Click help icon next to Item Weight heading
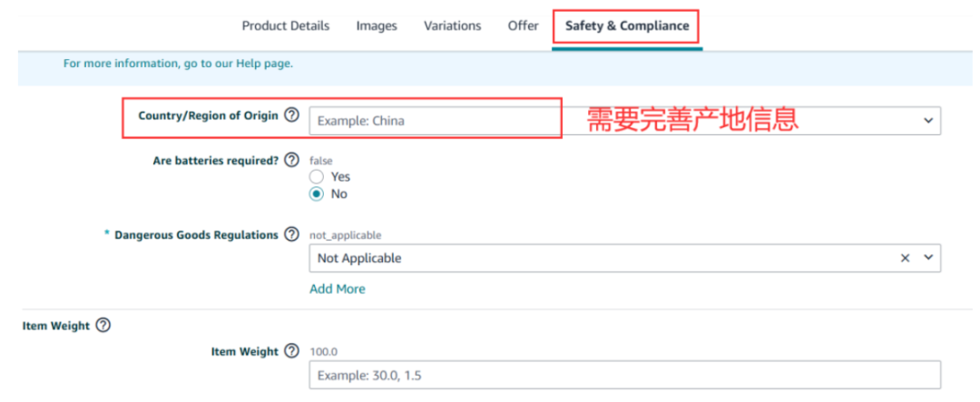980x402 pixels. point(103,326)
